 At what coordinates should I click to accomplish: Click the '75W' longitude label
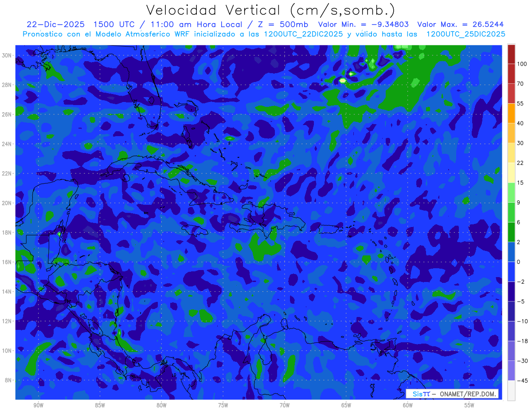(x=223, y=406)
